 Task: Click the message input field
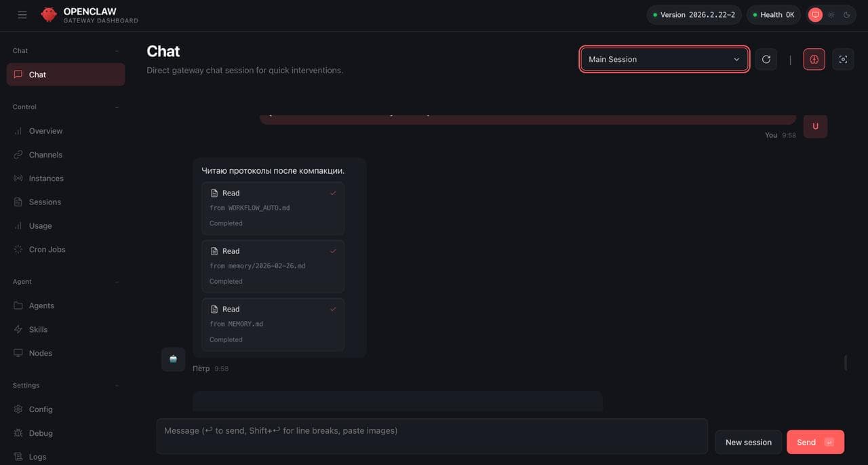coord(432,436)
